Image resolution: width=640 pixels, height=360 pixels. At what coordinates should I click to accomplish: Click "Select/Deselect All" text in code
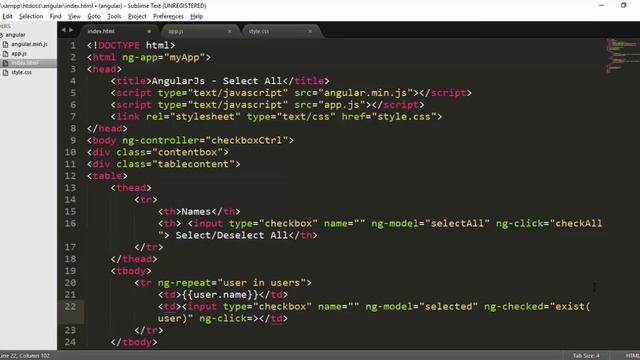pos(232,235)
